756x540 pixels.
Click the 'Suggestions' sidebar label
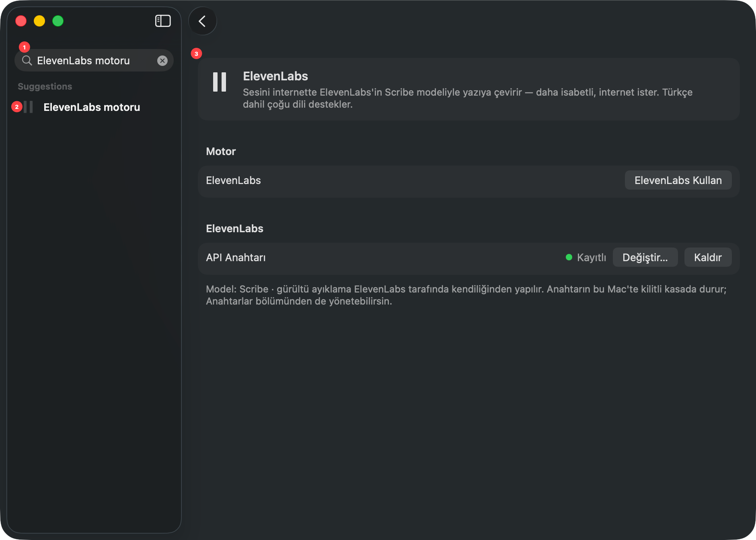pyautogui.click(x=45, y=86)
